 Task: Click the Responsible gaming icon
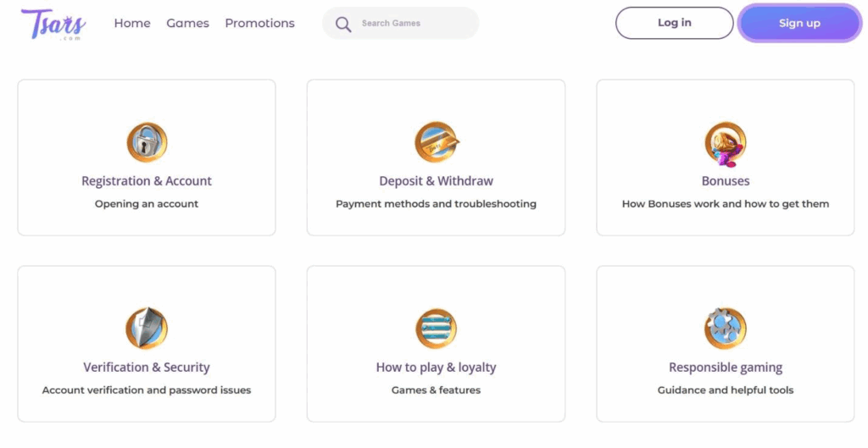tap(725, 329)
